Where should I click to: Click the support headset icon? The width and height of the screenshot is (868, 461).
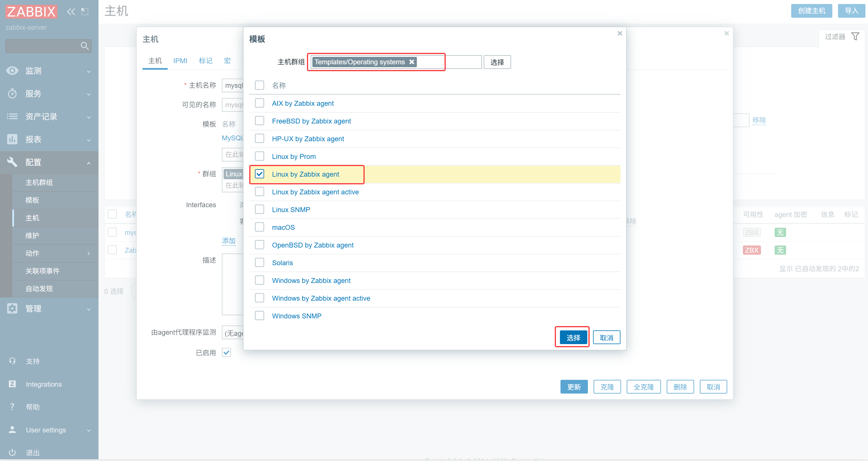coord(13,361)
